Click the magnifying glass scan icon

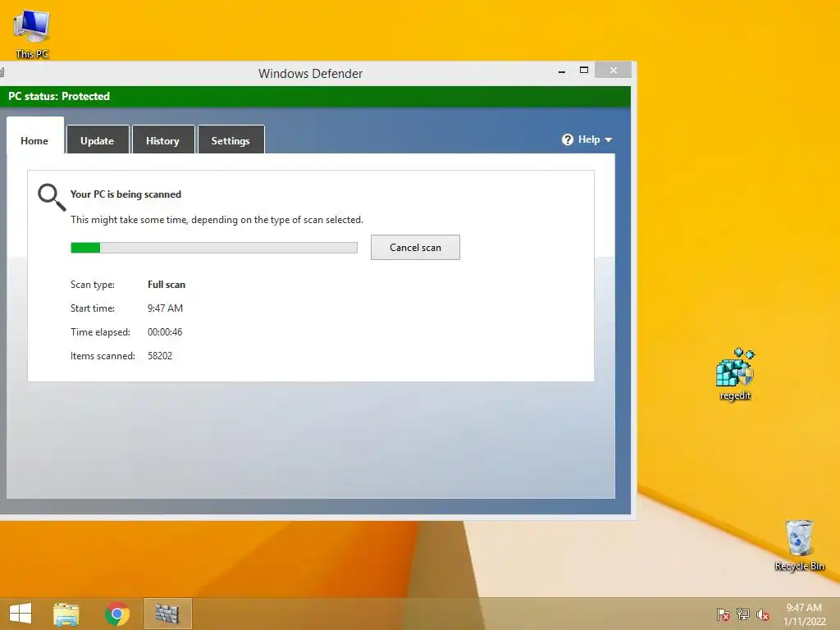coord(52,197)
